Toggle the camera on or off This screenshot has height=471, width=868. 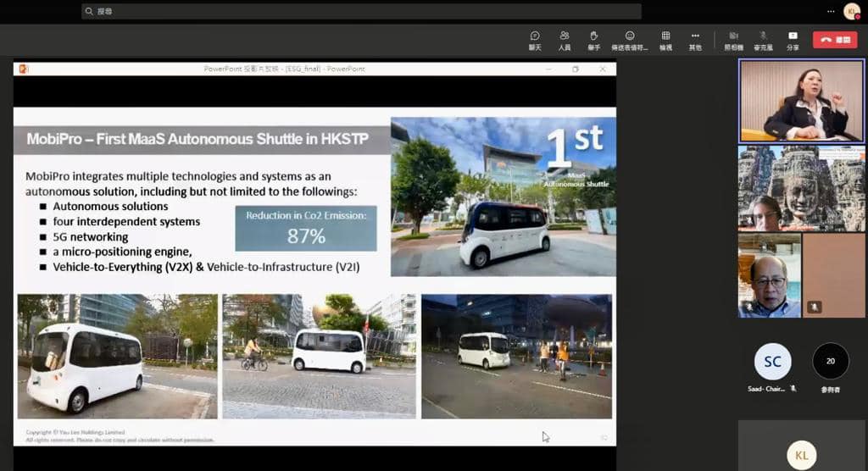(x=733, y=41)
